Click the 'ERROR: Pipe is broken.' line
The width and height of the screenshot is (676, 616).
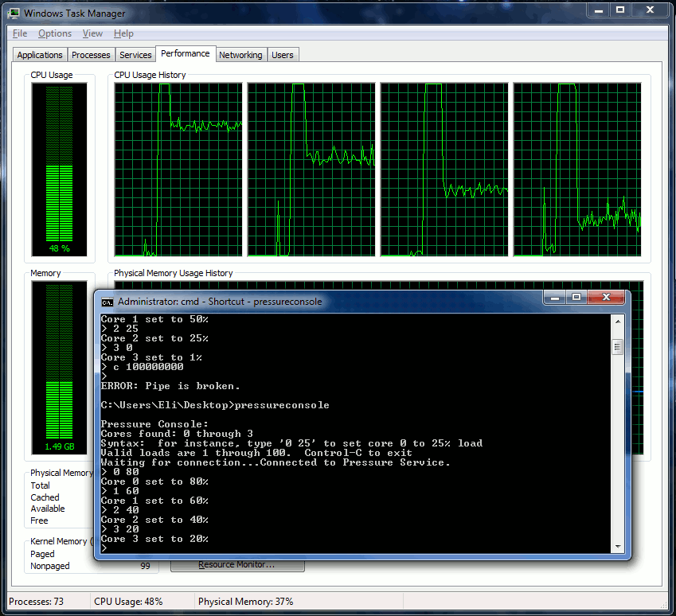[170, 386]
